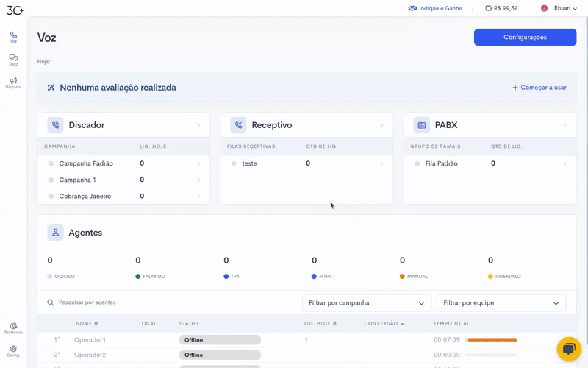This screenshot has width=588, height=368.
Task: Open Campanha 1 row chevron
Action: click(198, 180)
